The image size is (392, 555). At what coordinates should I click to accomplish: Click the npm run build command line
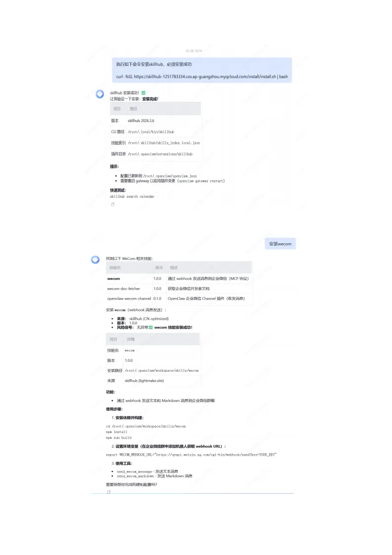118,437
